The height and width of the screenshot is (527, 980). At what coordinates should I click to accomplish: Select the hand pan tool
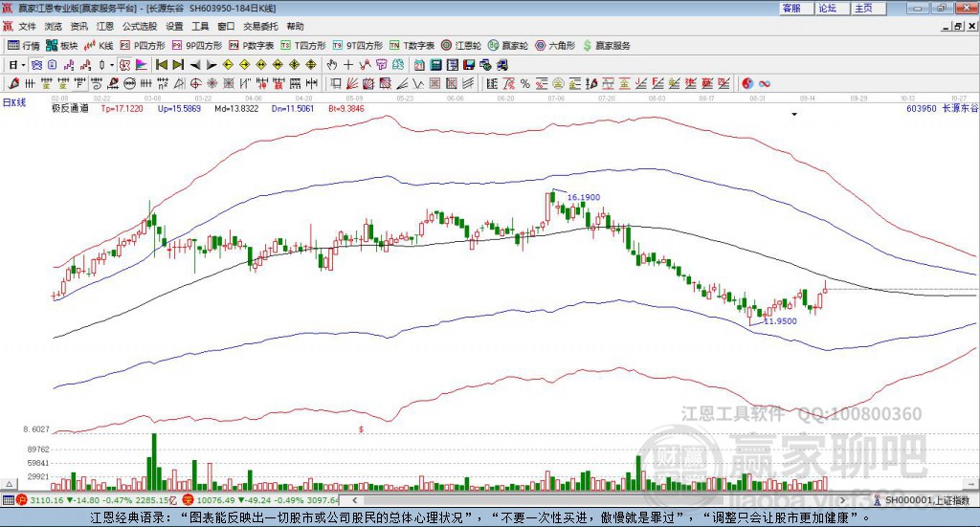coord(332,65)
